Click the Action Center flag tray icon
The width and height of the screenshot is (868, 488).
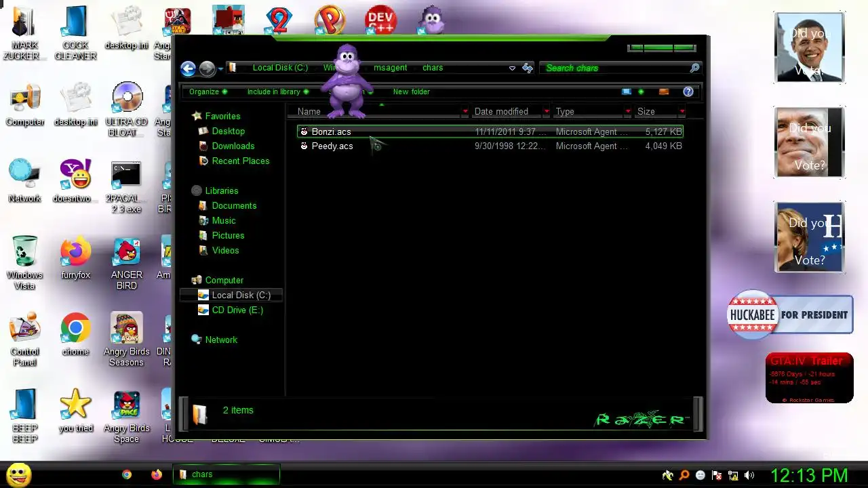click(717, 475)
